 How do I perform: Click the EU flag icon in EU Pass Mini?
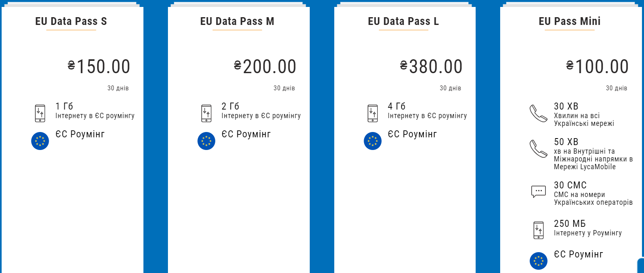point(539,261)
